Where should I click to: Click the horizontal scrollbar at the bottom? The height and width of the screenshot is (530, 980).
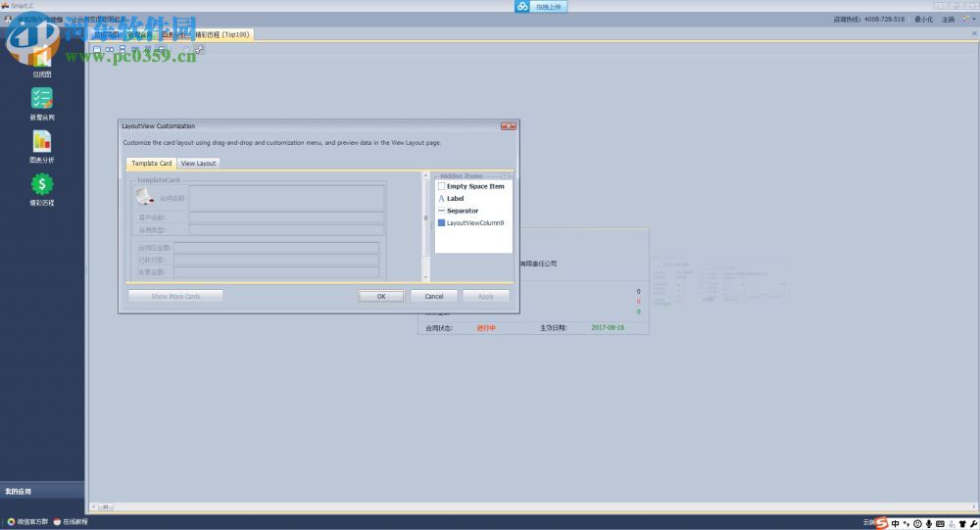click(x=529, y=506)
